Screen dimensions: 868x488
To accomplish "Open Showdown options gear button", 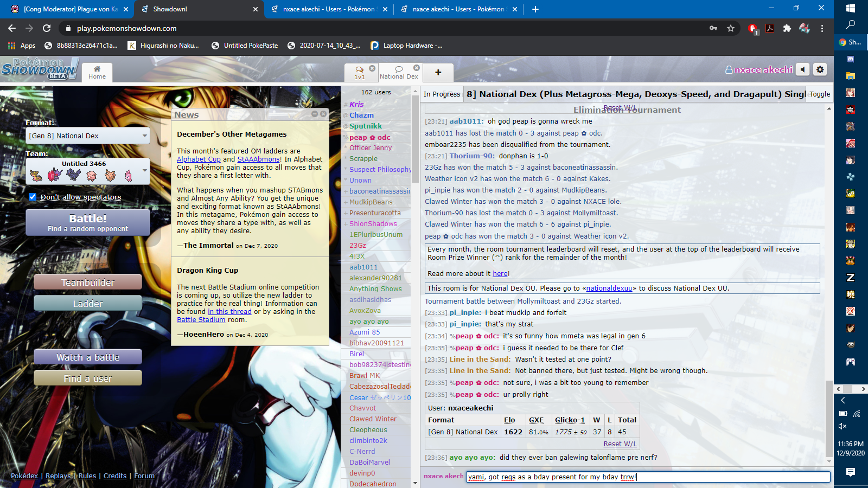I will (x=820, y=69).
